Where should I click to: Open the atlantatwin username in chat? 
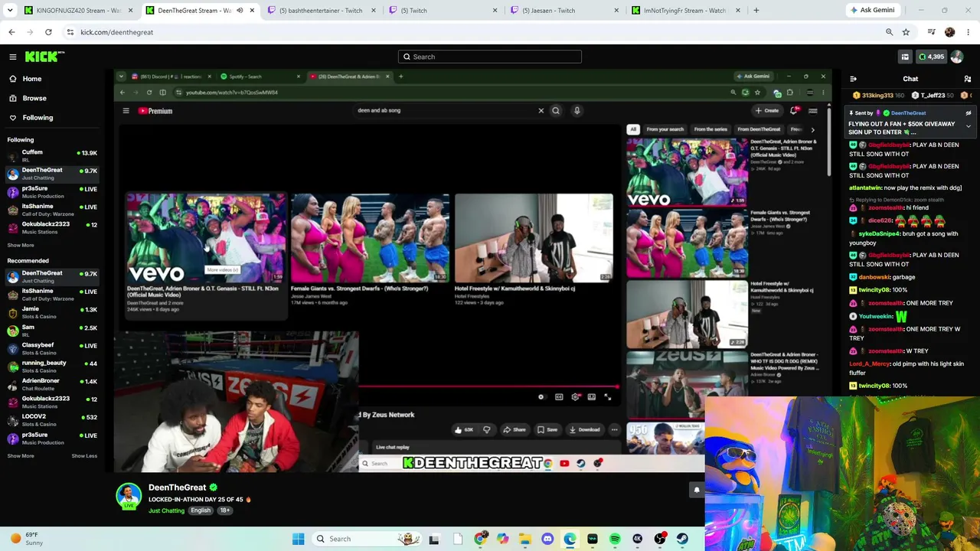click(x=865, y=187)
